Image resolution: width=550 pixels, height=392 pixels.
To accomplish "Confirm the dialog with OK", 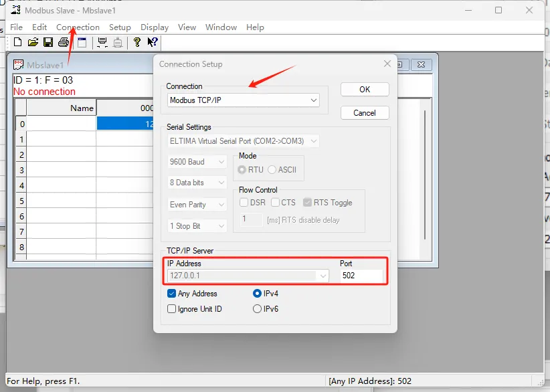I will click(x=365, y=90).
